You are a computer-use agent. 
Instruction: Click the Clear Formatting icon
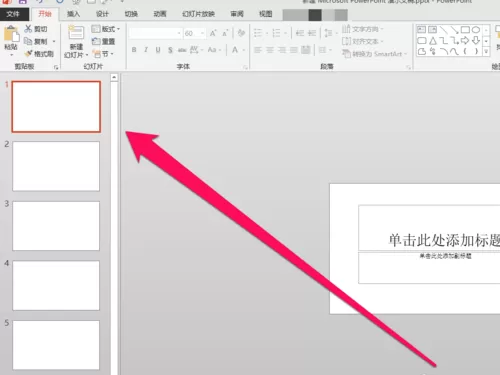point(241,33)
